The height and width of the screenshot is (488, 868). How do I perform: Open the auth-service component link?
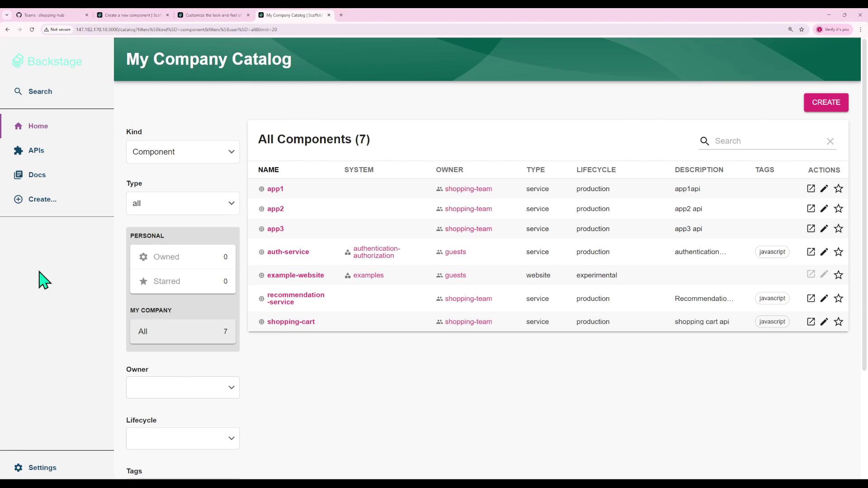pyautogui.click(x=288, y=252)
